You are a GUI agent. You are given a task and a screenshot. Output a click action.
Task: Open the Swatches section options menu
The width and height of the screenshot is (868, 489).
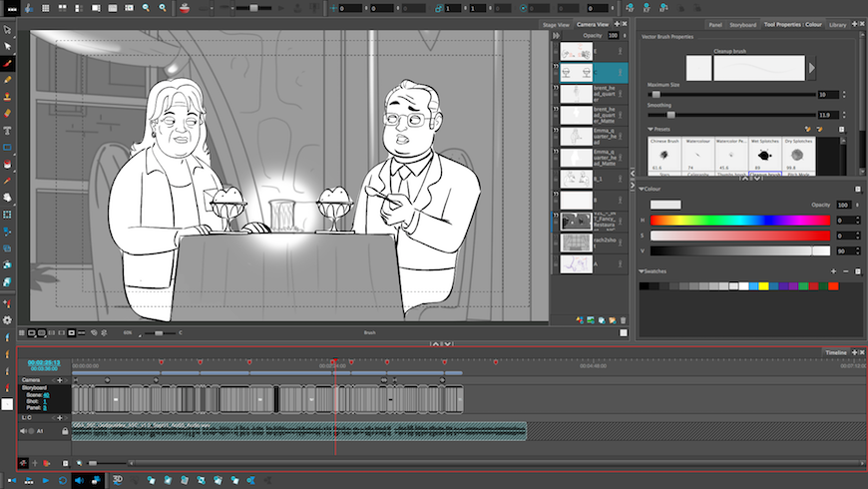858,271
